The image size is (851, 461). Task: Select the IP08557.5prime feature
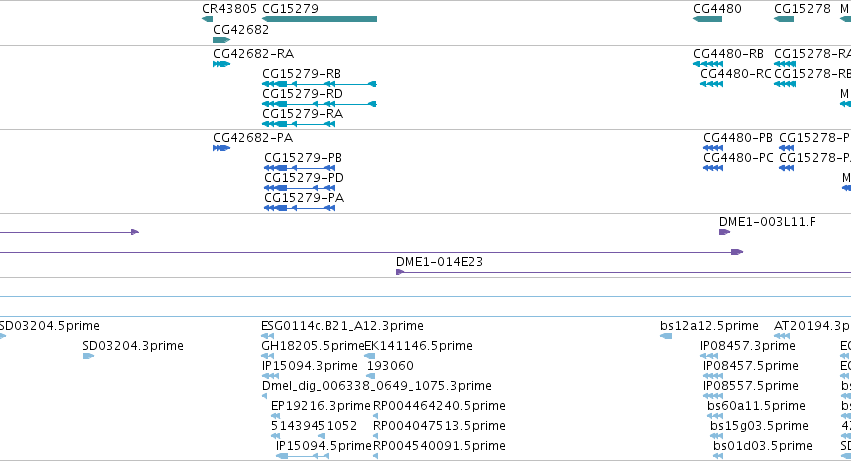tap(713, 396)
